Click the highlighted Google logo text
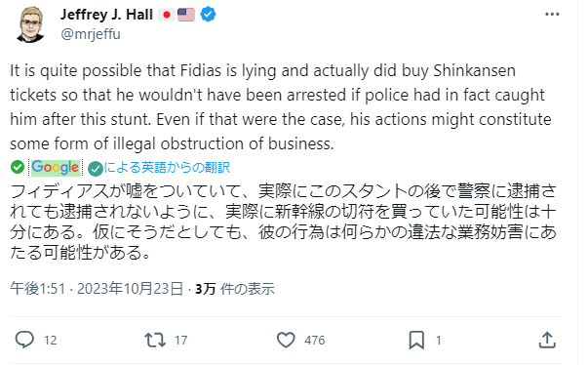 (x=56, y=167)
